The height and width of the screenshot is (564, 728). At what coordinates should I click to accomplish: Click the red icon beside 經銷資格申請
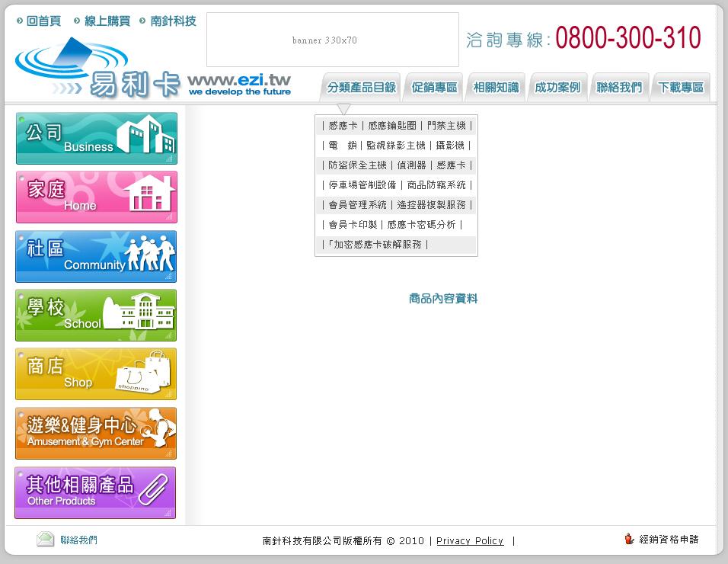(x=629, y=539)
